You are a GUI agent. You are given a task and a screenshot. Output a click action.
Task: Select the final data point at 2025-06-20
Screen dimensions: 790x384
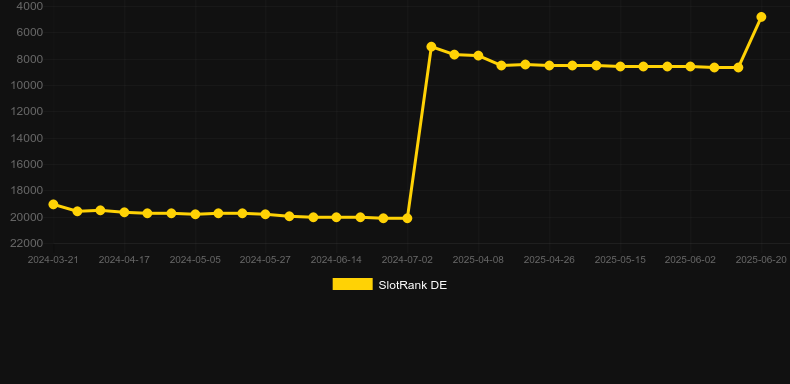[761, 17]
